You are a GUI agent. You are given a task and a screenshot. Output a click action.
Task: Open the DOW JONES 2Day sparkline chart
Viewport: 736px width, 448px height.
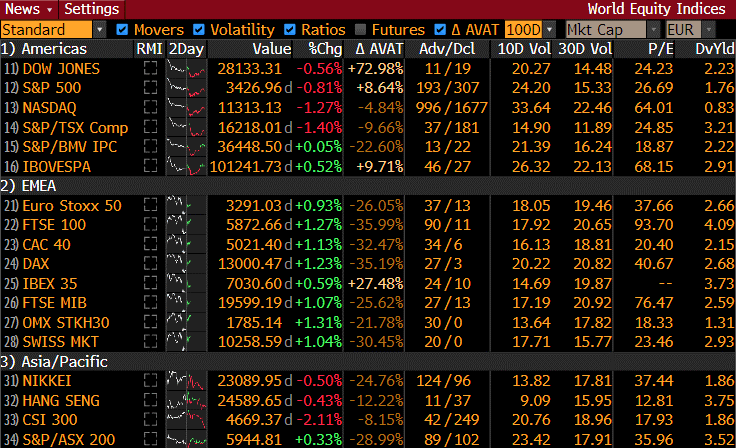coord(186,69)
